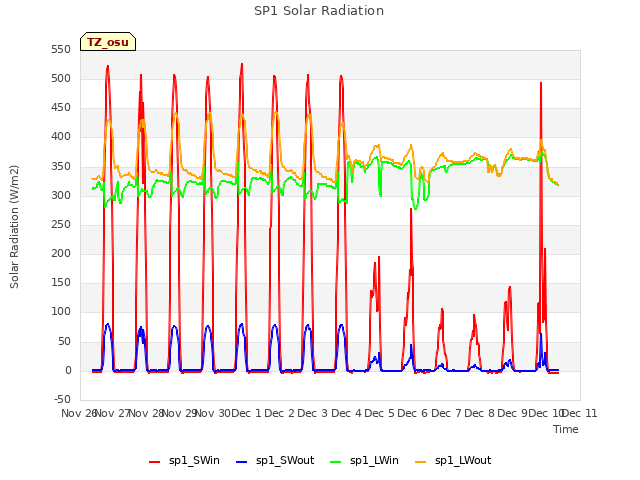Click the Dec 7 x-axis date label
The image size is (640, 480).
coord(447,413)
